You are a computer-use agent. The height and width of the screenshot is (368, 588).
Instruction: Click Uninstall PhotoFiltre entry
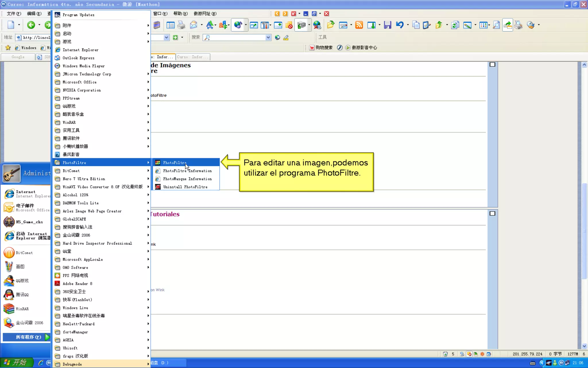[x=185, y=187]
